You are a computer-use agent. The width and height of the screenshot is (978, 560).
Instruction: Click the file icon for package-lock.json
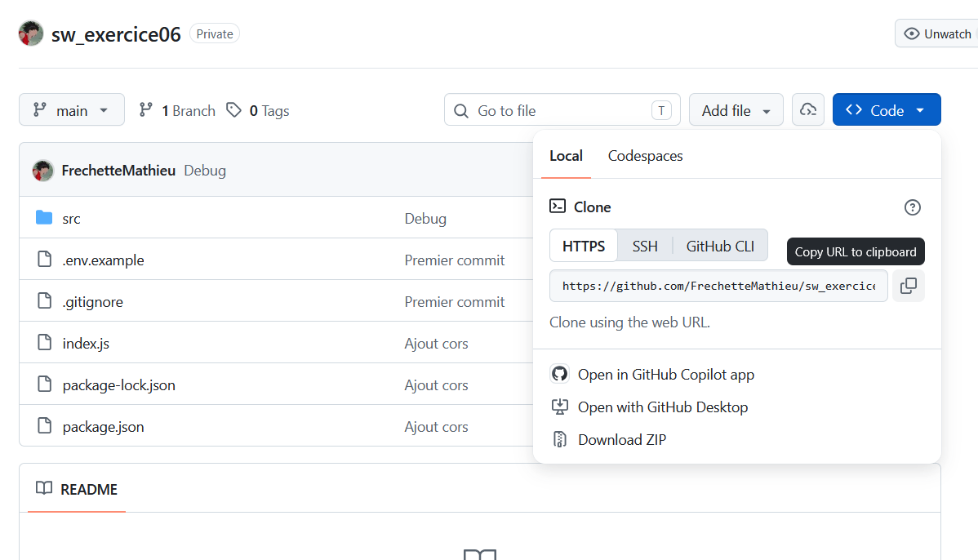pos(44,384)
